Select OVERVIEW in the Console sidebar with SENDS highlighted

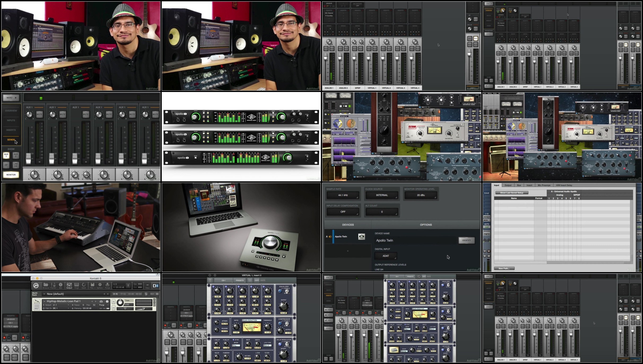point(11,111)
